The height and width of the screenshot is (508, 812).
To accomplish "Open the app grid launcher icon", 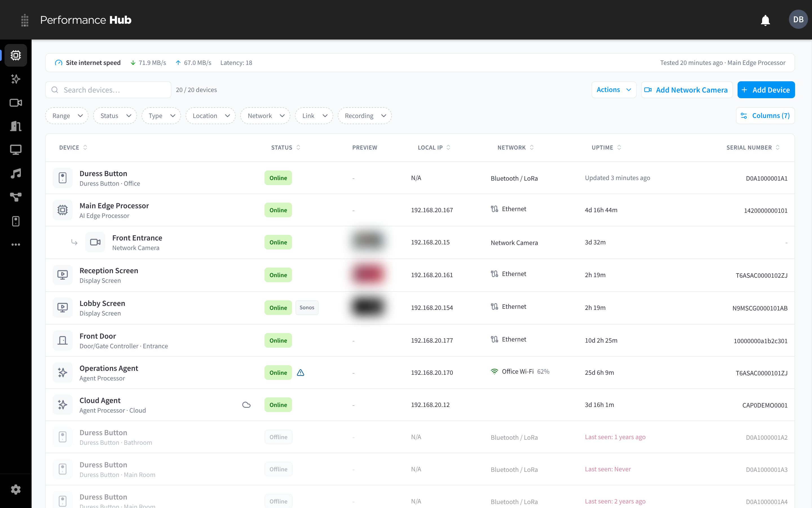I will [25, 20].
